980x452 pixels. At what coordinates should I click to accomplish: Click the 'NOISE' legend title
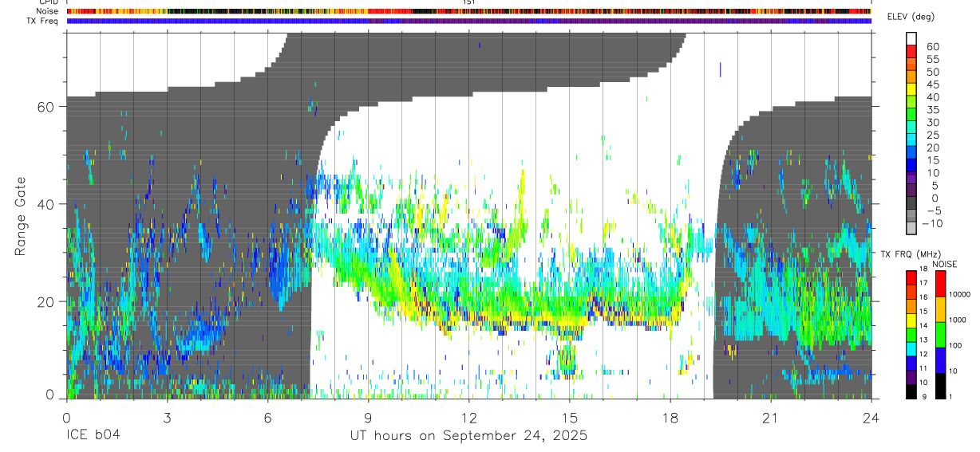pos(946,264)
